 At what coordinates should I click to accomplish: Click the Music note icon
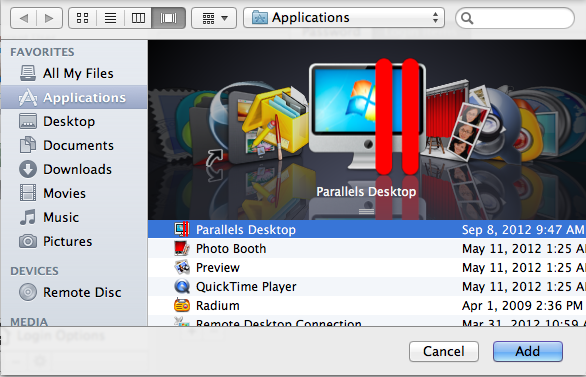28,217
